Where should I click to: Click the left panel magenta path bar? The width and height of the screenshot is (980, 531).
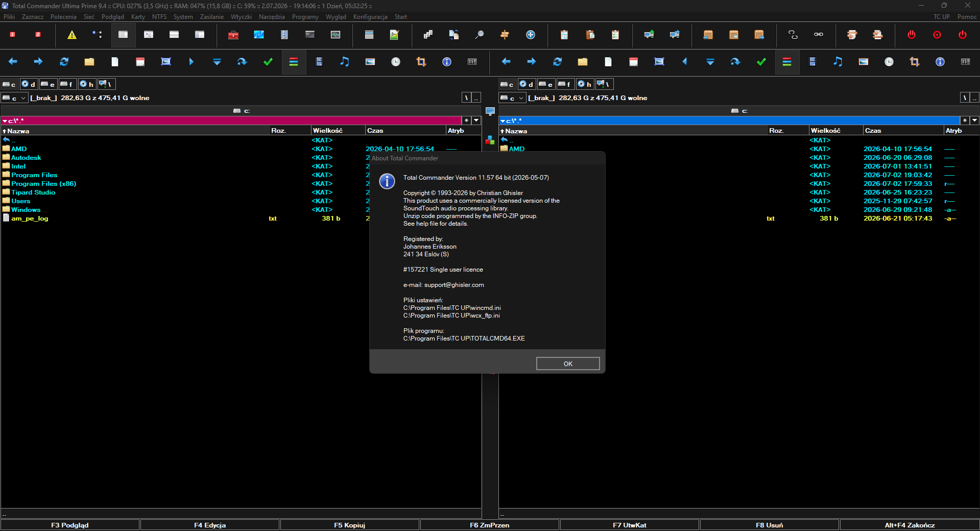pyautogui.click(x=231, y=120)
